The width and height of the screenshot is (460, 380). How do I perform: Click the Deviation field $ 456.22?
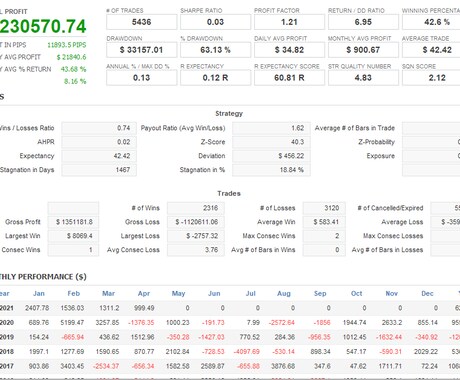click(271, 156)
